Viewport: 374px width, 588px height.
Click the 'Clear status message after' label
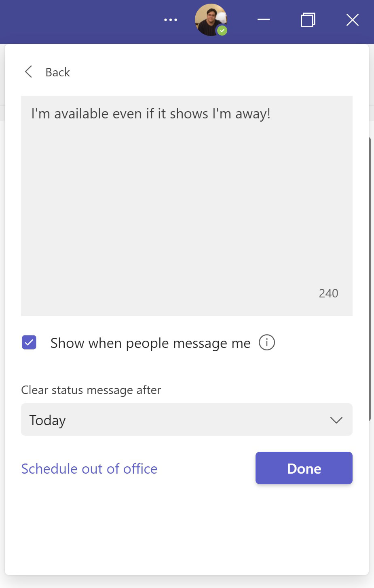coord(91,390)
